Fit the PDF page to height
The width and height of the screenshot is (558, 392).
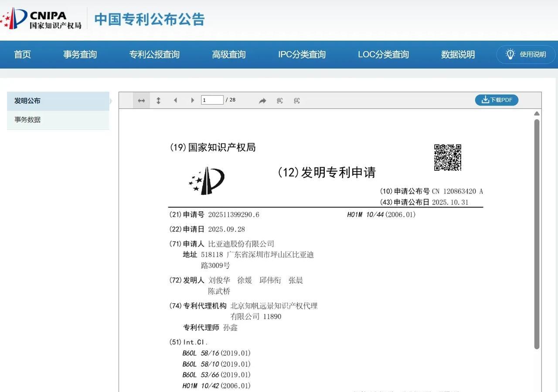(158, 101)
